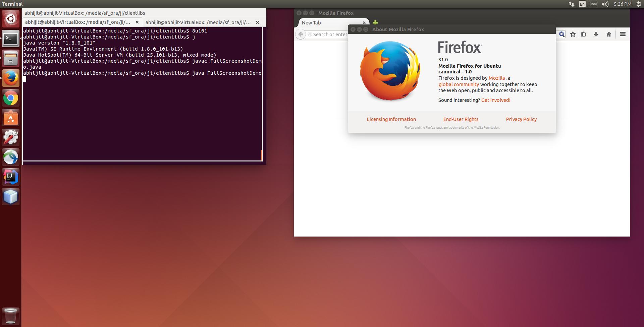Click the Privacy Policy link
644x327 pixels.
(x=521, y=119)
